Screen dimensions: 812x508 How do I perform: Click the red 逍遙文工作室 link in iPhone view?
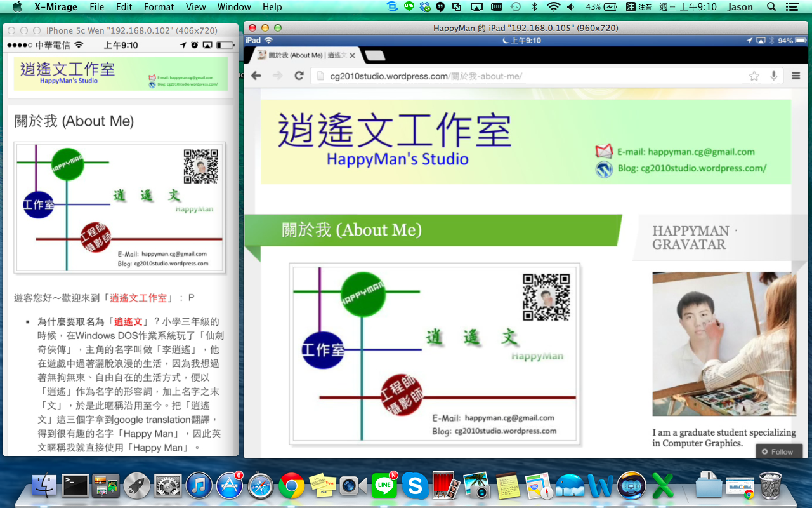[x=138, y=298]
